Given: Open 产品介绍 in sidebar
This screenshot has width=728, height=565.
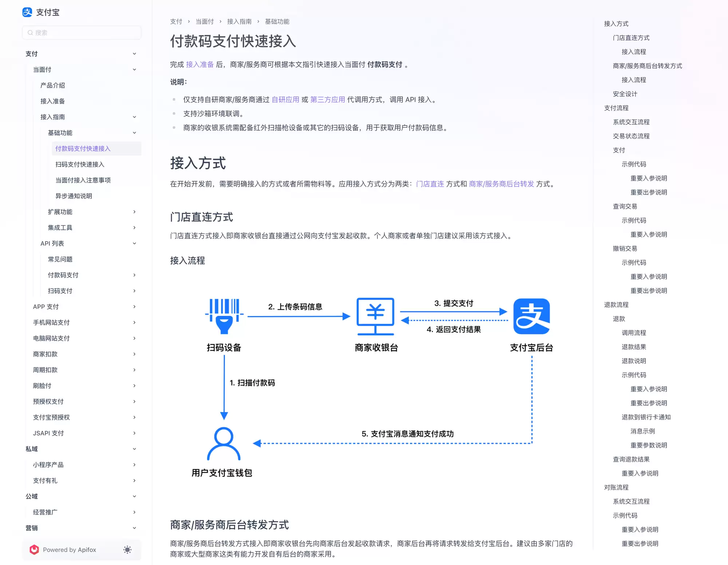Looking at the screenshot, I should (x=52, y=85).
